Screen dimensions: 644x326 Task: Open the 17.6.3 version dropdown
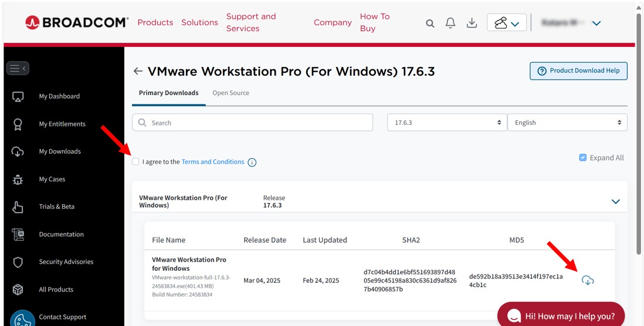pos(447,123)
